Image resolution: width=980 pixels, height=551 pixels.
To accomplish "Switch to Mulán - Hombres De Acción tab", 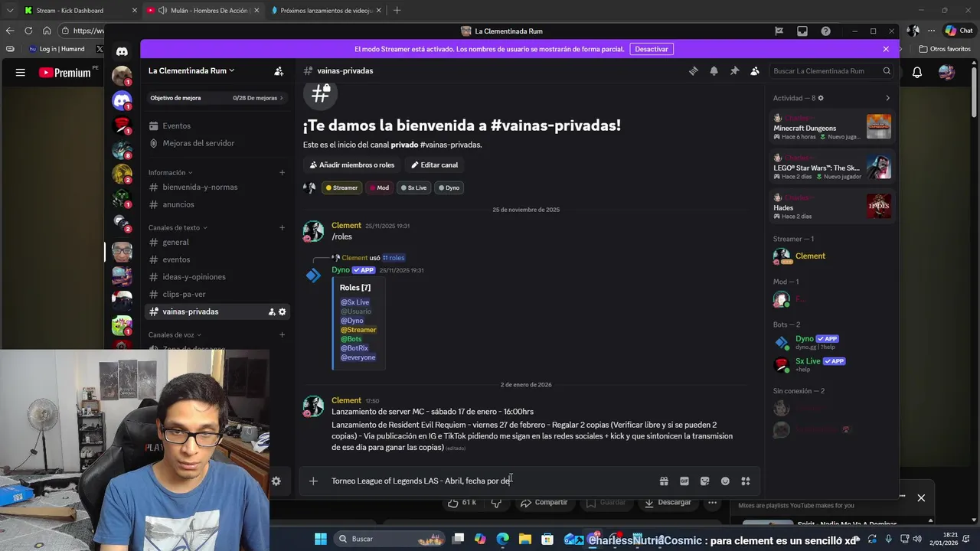I will click(x=203, y=11).
